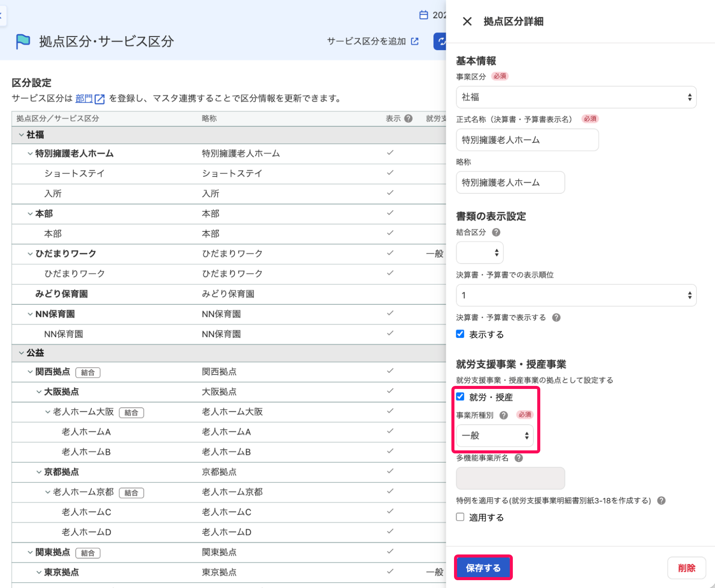Click the disabled 多機能事業所名 field
This screenshot has height=588, width=715.
pos(510,478)
